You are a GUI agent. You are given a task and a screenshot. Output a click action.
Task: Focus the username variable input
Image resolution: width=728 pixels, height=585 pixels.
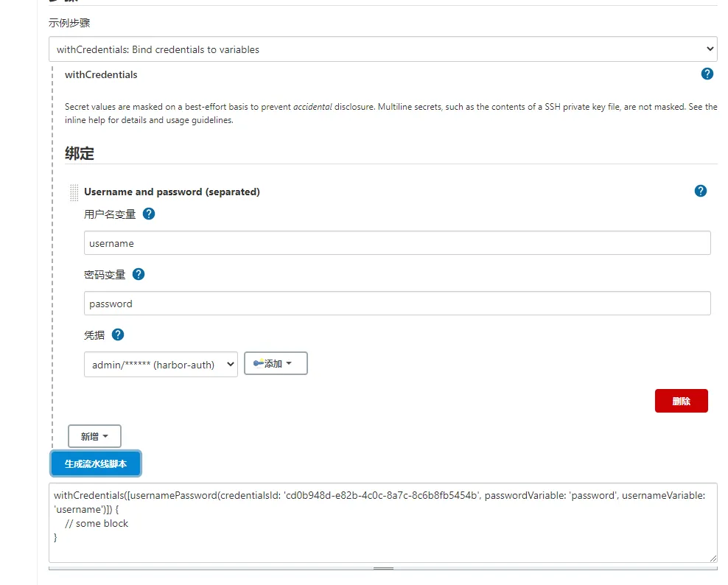[397, 243]
